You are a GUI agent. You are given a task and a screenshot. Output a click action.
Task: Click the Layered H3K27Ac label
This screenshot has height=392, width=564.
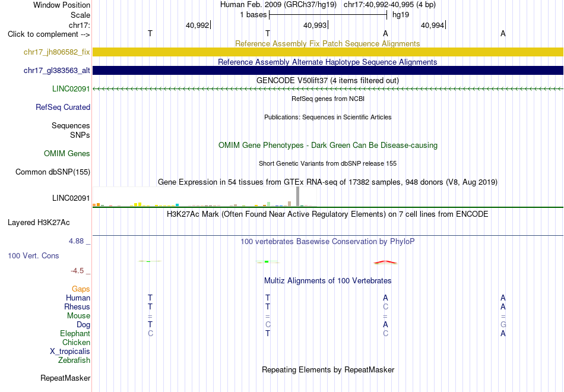click(39, 223)
